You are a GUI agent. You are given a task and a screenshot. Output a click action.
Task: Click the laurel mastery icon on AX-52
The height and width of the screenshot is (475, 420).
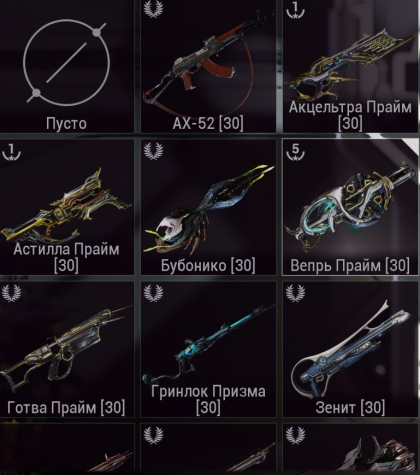(154, 9)
